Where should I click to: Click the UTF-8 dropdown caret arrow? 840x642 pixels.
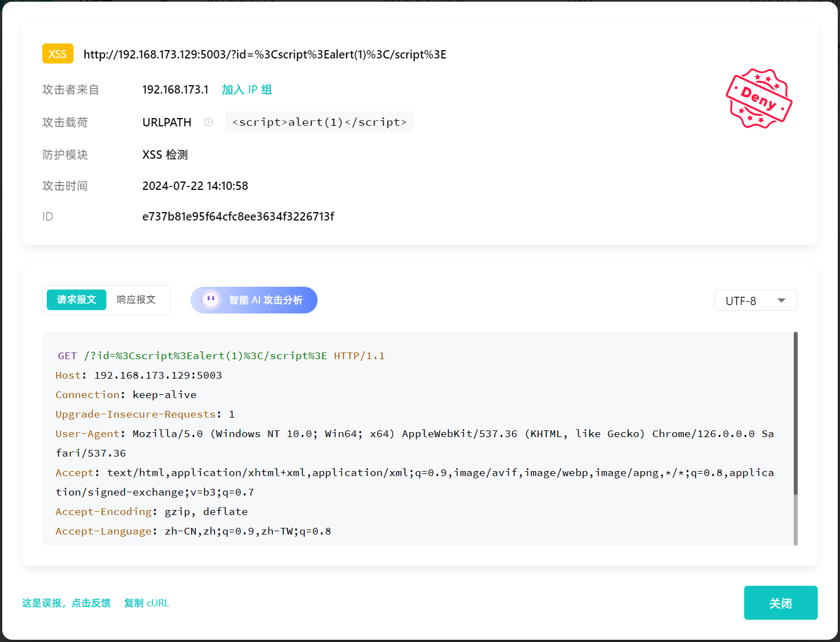tap(781, 301)
